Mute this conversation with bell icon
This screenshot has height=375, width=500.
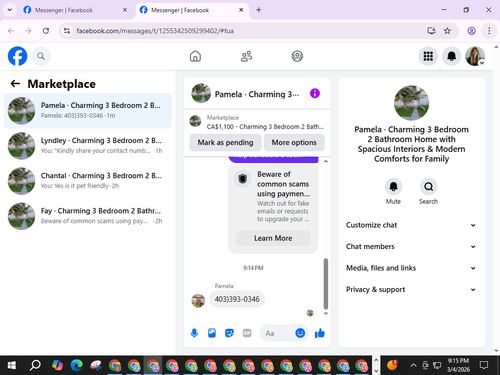click(393, 186)
